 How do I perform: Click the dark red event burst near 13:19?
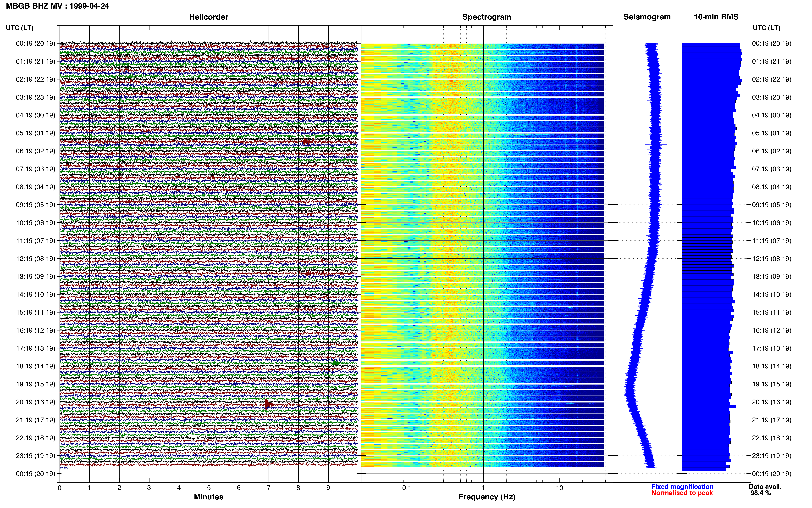[310, 274]
